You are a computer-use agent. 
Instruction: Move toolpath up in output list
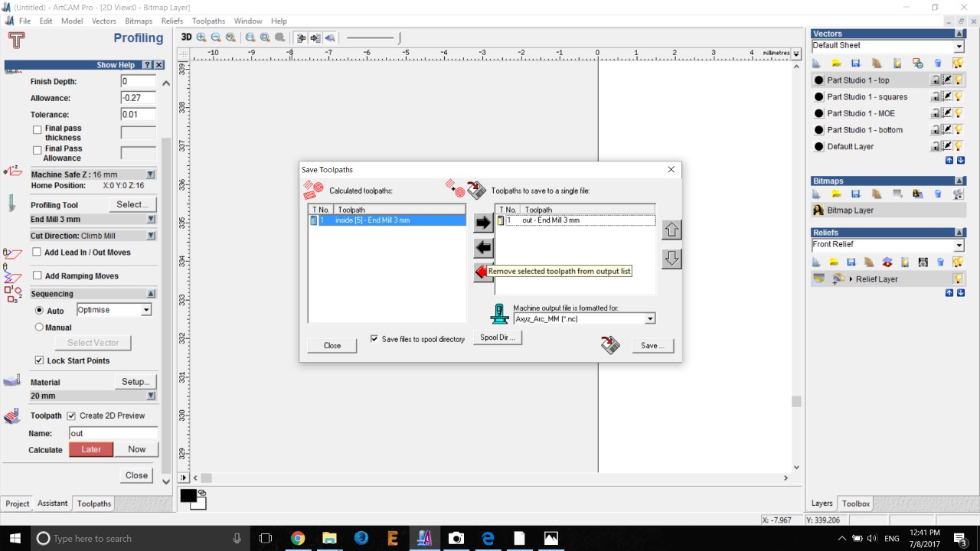(x=671, y=230)
